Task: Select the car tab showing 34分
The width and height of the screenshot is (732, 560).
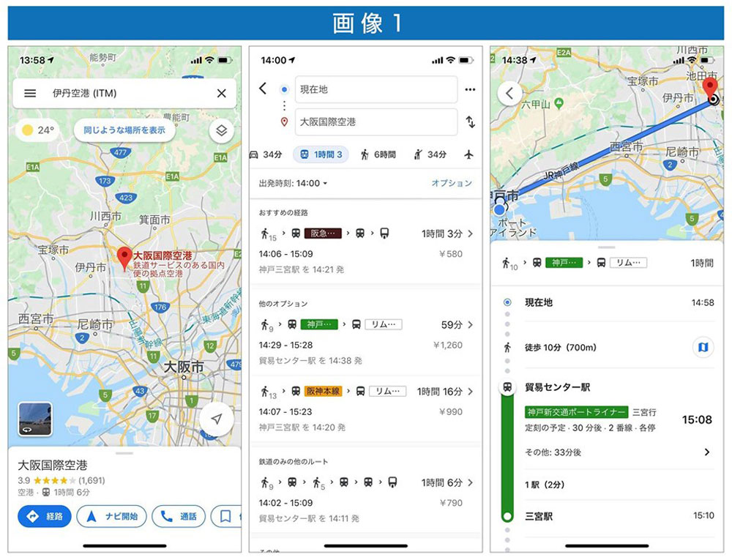Action: pos(266,154)
